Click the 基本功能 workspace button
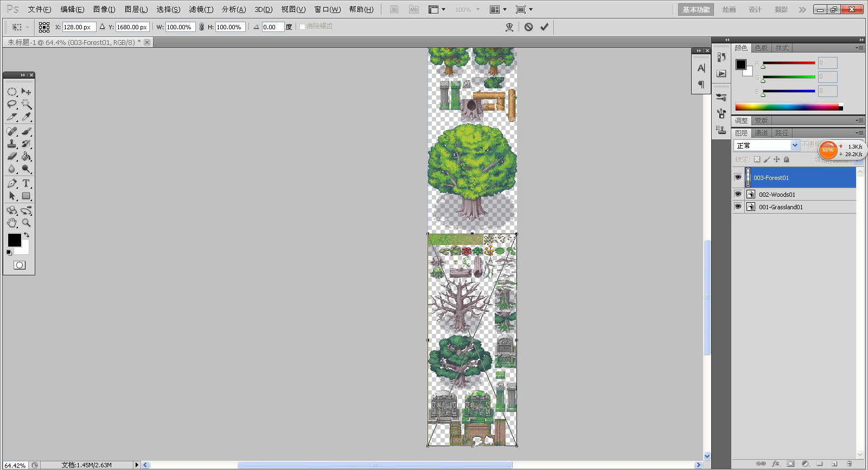Viewport: 868px width, 470px height. 696,9
